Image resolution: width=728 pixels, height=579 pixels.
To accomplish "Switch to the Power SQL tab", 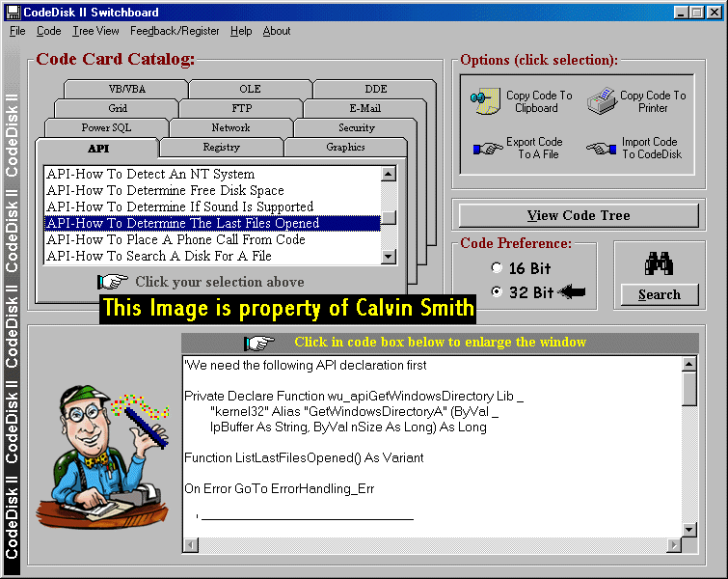I will pyautogui.click(x=106, y=127).
